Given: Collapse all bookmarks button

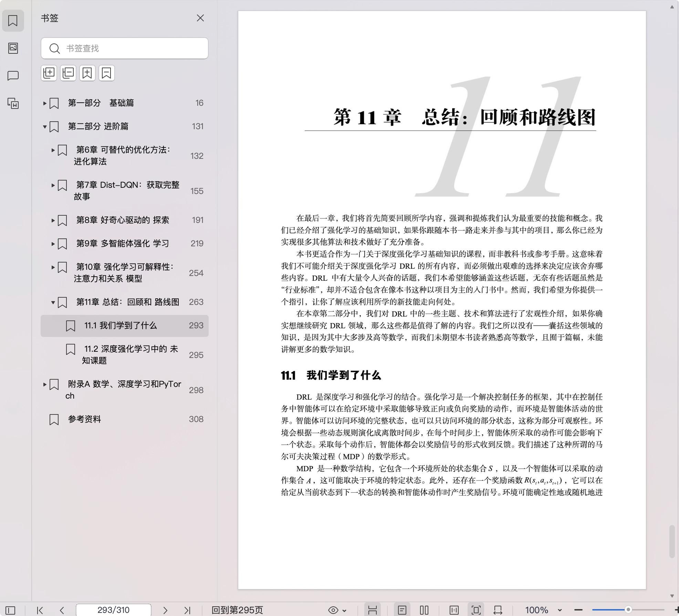Looking at the screenshot, I should pyautogui.click(x=68, y=73).
